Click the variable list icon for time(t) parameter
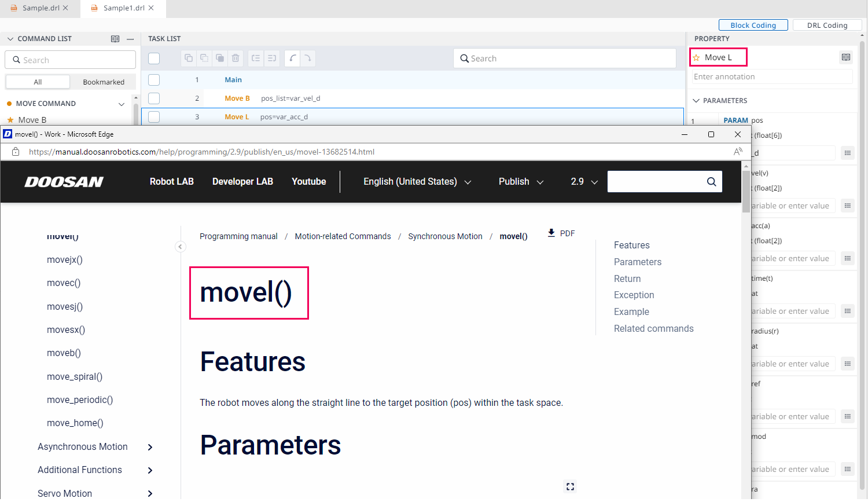This screenshot has width=868, height=502. point(848,311)
